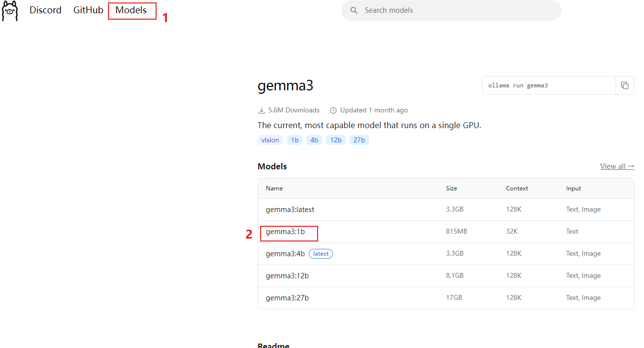Open the GitHub link

(x=88, y=10)
